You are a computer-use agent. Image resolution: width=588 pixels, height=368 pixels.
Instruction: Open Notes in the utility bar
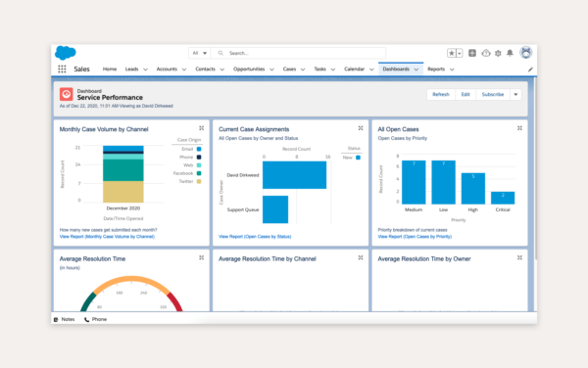click(x=64, y=319)
